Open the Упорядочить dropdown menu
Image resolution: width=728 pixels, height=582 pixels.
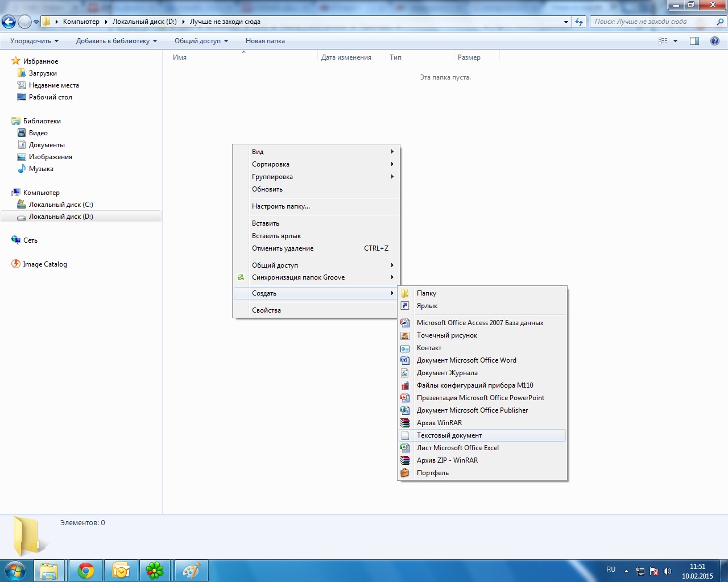point(34,41)
